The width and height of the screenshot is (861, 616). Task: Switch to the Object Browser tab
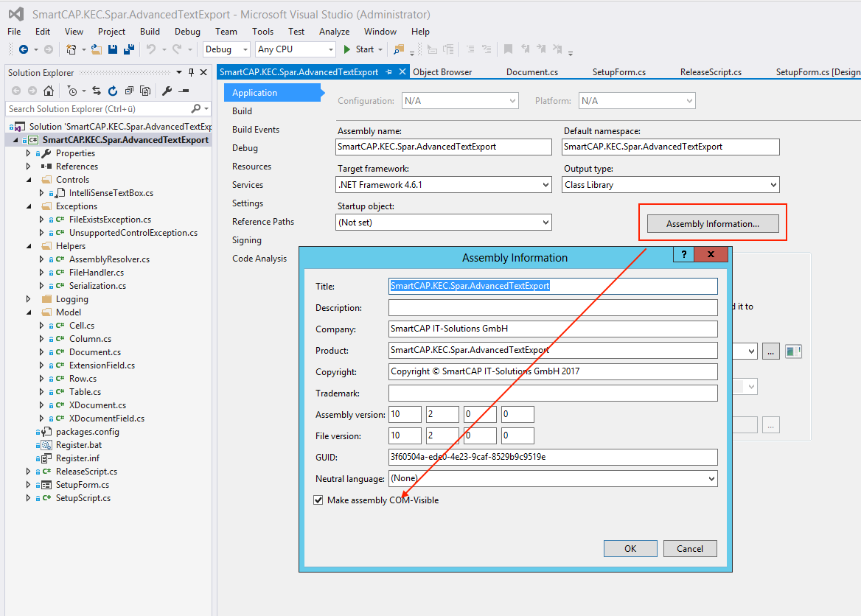pos(442,72)
